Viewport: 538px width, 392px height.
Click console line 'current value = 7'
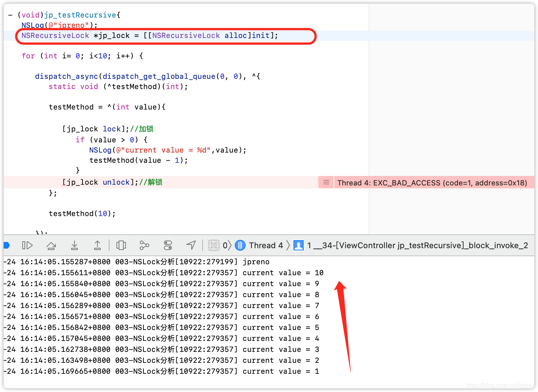tap(161, 305)
